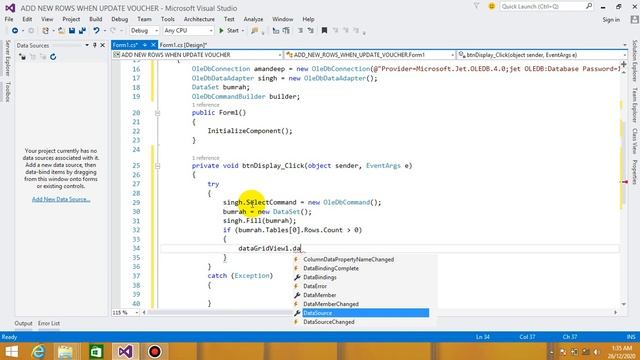640x360 pixels.
Task: Click the Add New Data Source toolbar icon
Action: coord(22,57)
